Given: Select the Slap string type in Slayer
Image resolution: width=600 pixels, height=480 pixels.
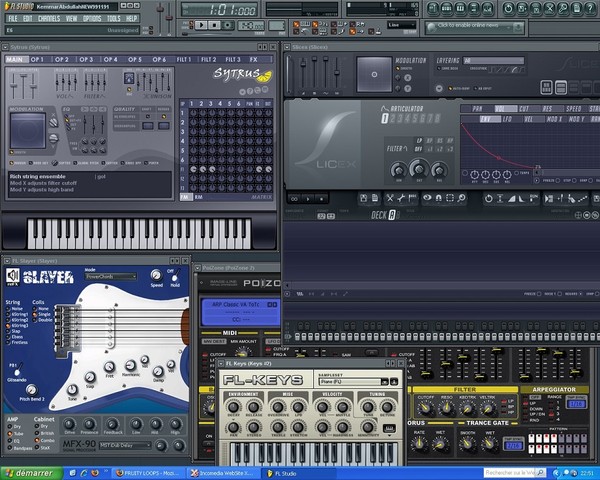Looking at the screenshot, I should pos(13,331).
